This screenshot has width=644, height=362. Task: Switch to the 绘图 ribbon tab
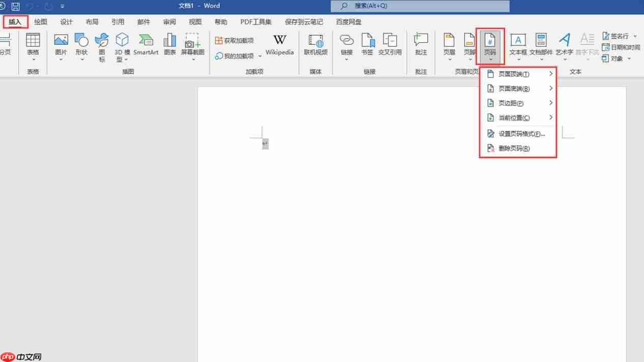pyautogui.click(x=41, y=22)
